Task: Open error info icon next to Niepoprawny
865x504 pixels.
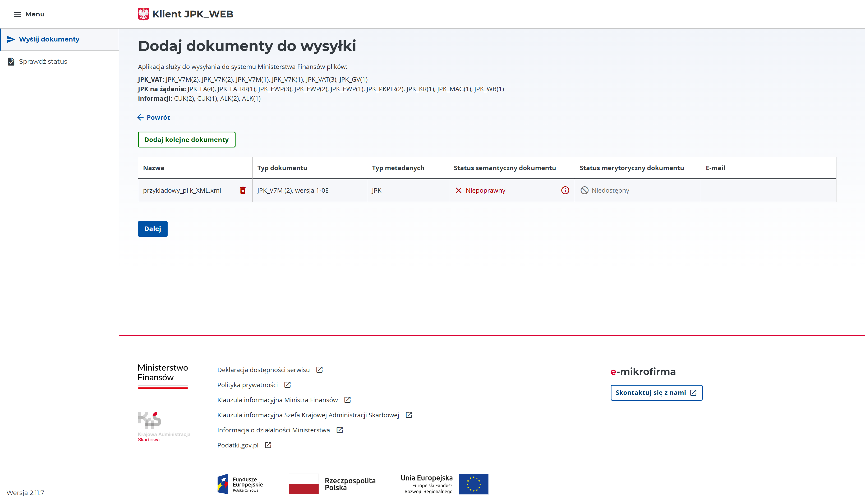Action: [565, 190]
